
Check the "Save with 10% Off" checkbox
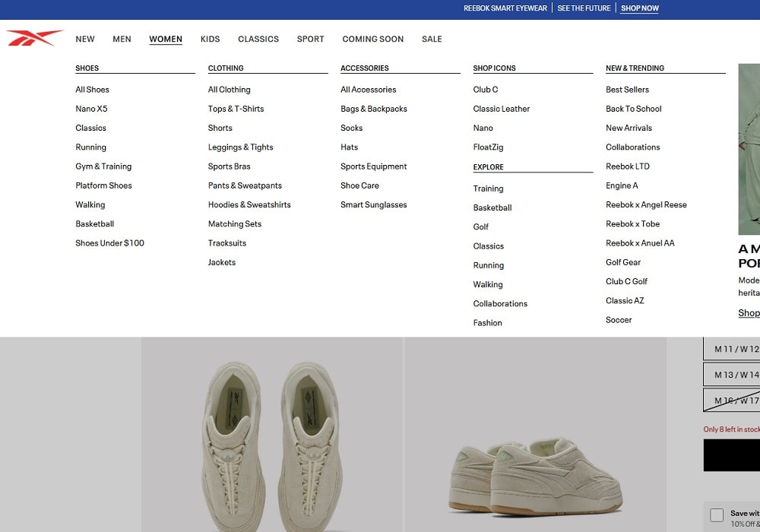715,515
